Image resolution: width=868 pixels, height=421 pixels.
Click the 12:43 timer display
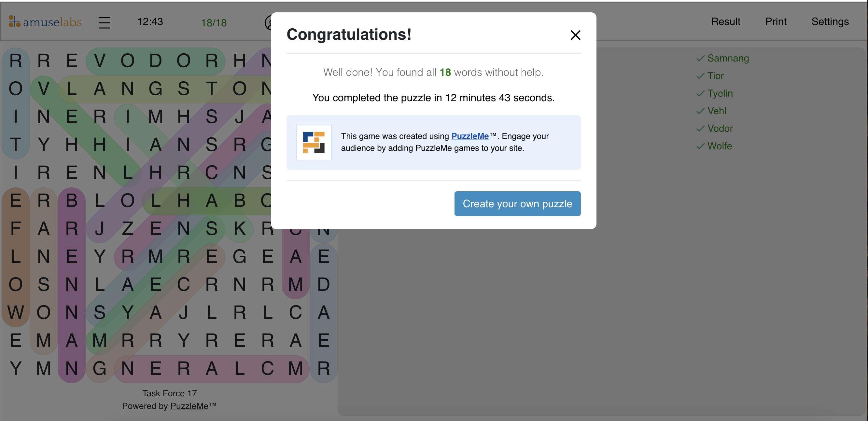(x=150, y=21)
